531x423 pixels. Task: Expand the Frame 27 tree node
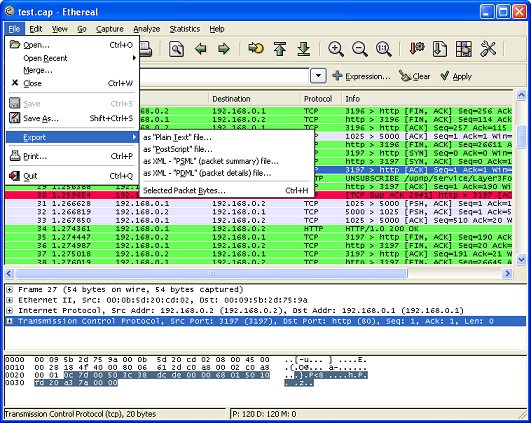coord(10,290)
